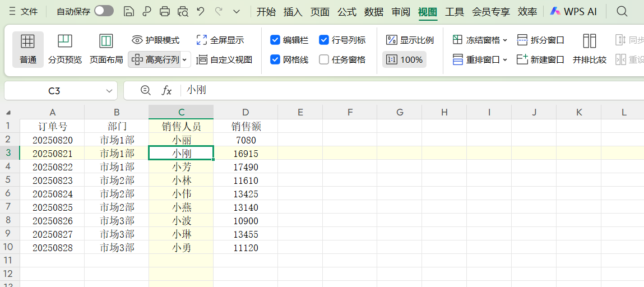Enable 护眼模式 eye protection

pyautogui.click(x=156, y=40)
